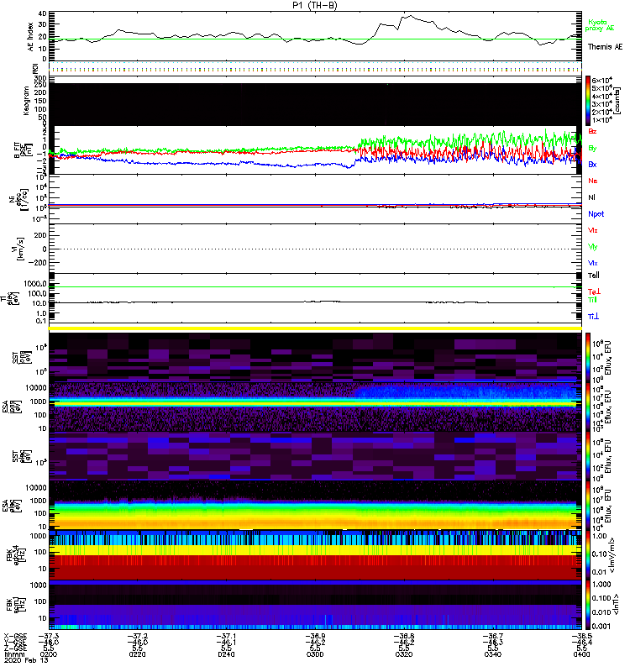Select the blue "Npot" legend label
630x672 pixels.
(x=596, y=214)
